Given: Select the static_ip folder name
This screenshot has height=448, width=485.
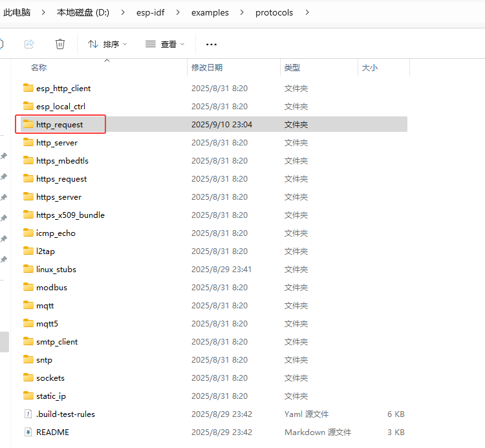Looking at the screenshot, I should [51, 396].
